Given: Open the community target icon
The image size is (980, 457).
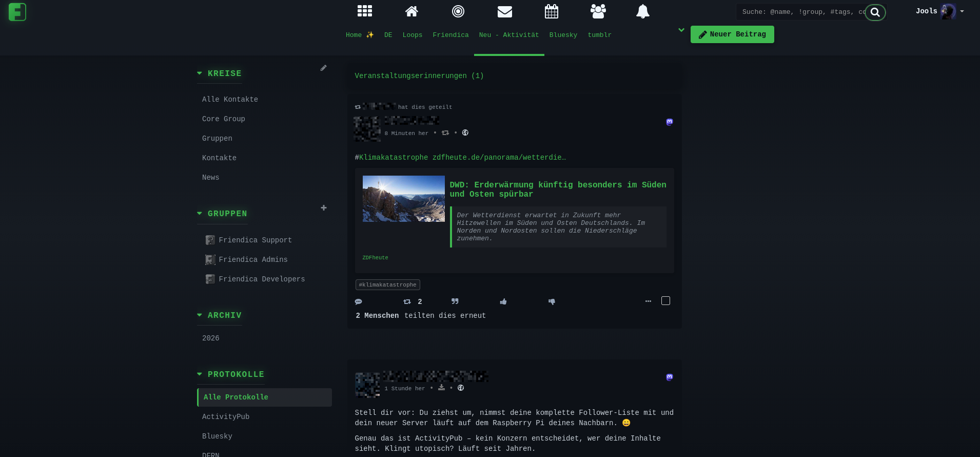Looking at the screenshot, I should 458,11.
